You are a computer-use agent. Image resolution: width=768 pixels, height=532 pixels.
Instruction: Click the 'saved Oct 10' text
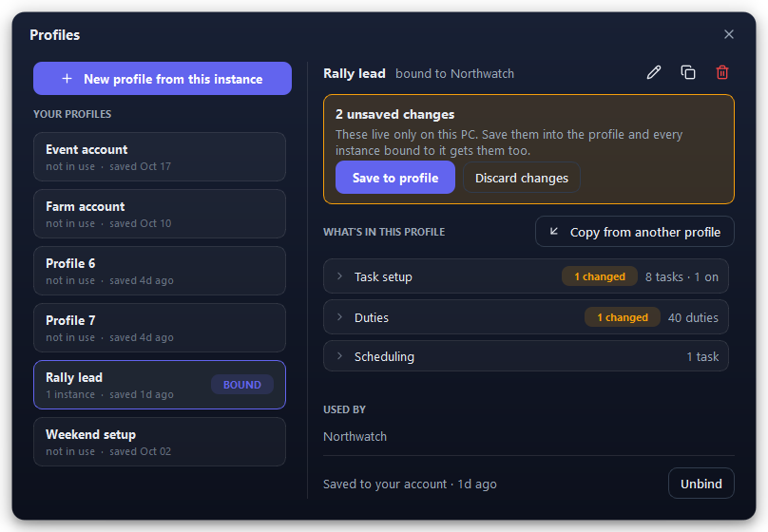[x=140, y=223]
